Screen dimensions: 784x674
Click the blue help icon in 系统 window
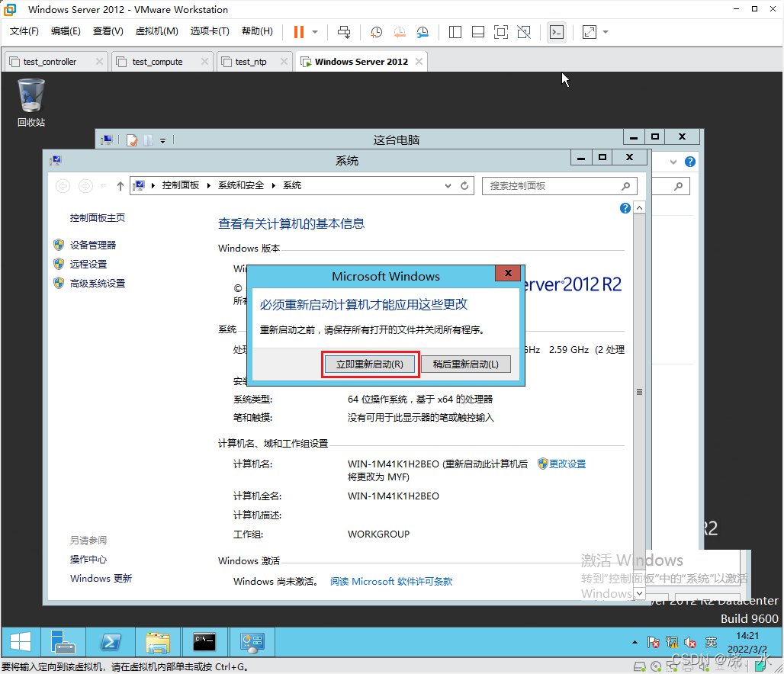(625, 208)
